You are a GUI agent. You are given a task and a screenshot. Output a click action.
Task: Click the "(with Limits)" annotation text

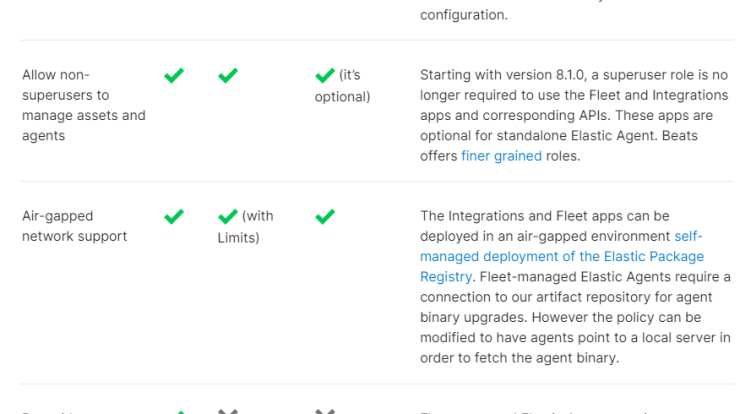(245, 227)
